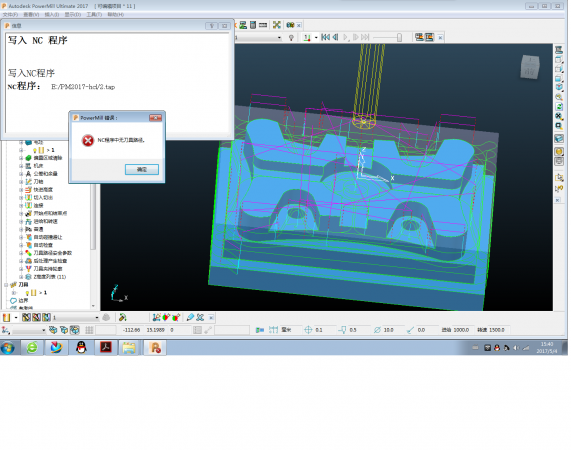Open the 文件(F) menu
The height and width of the screenshot is (450, 571).
pyautogui.click(x=10, y=15)
